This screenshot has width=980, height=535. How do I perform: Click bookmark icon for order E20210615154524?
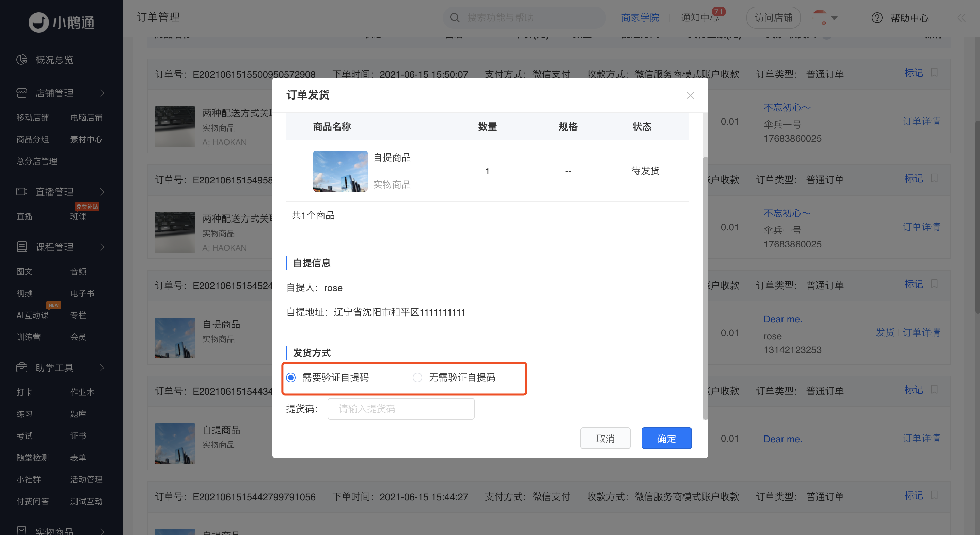(x=934, y=284)
